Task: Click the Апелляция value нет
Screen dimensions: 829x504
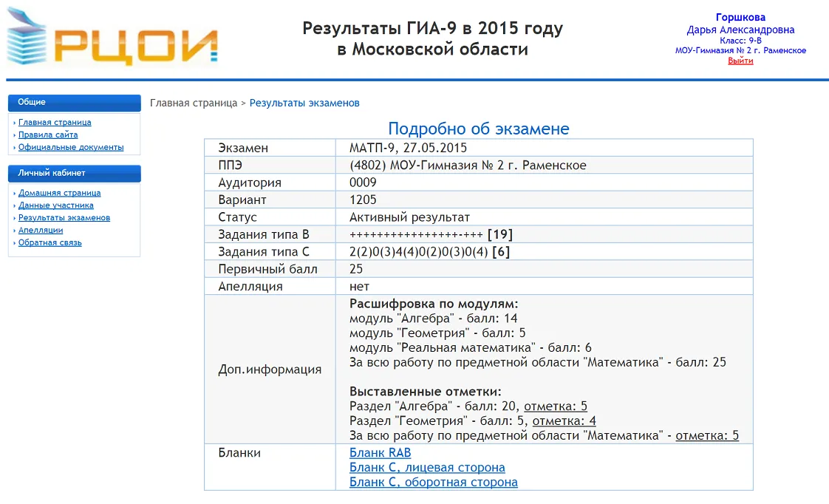Action: coord(359,287)
